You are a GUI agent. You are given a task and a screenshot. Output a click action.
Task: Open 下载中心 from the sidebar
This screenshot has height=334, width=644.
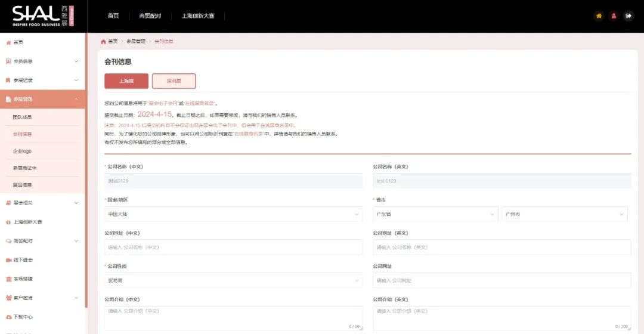23,317
